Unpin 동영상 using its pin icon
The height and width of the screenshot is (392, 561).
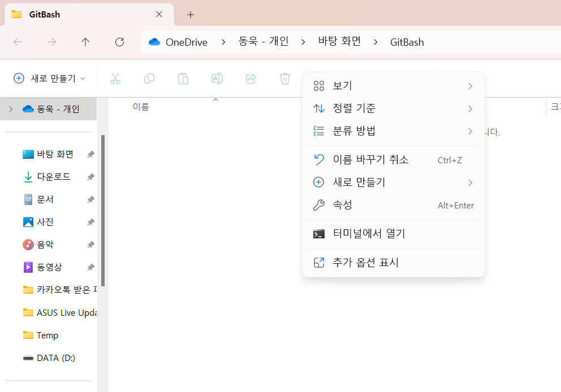coord(91,267)
